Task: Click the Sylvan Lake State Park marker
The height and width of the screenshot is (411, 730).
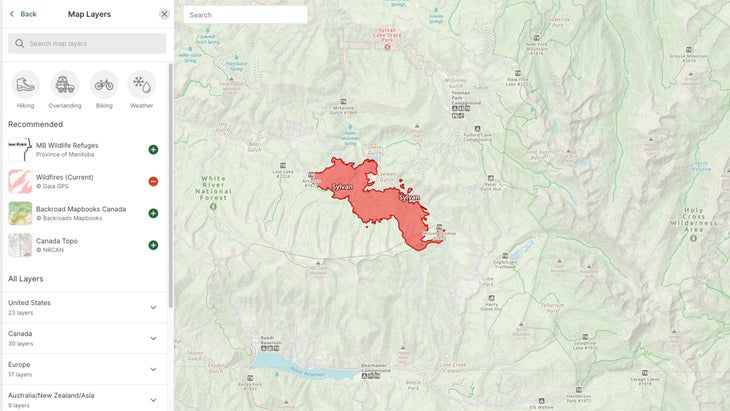Action: pyautogui.click(x=387, y=47)
